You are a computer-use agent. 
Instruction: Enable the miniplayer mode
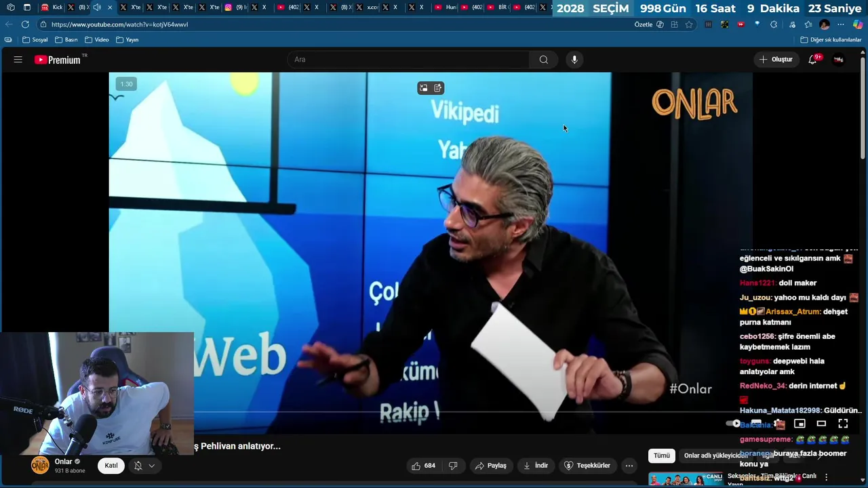click(x=800, y=424)
